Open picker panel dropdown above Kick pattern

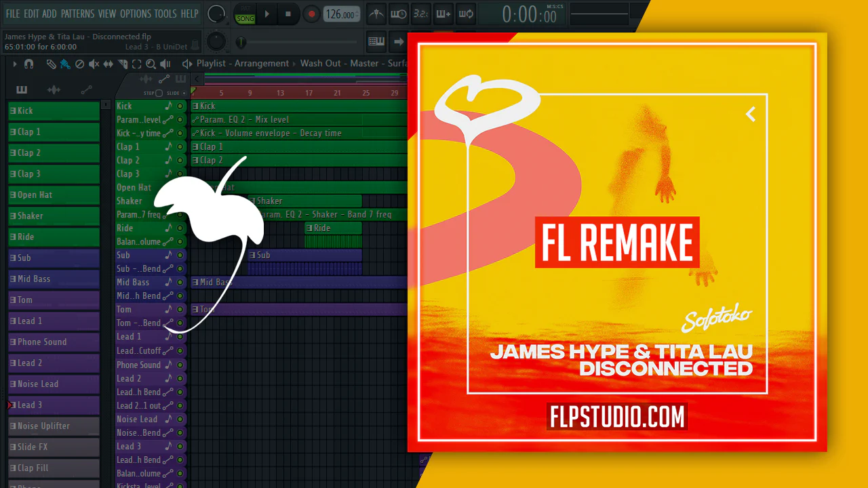(105, 104)
